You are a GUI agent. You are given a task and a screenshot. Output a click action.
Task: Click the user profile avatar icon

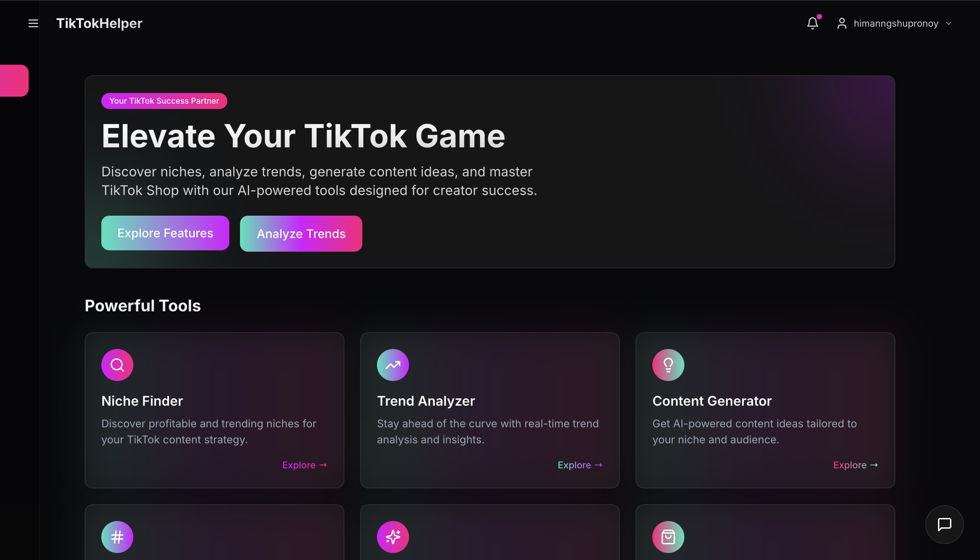tap(842, 23)
